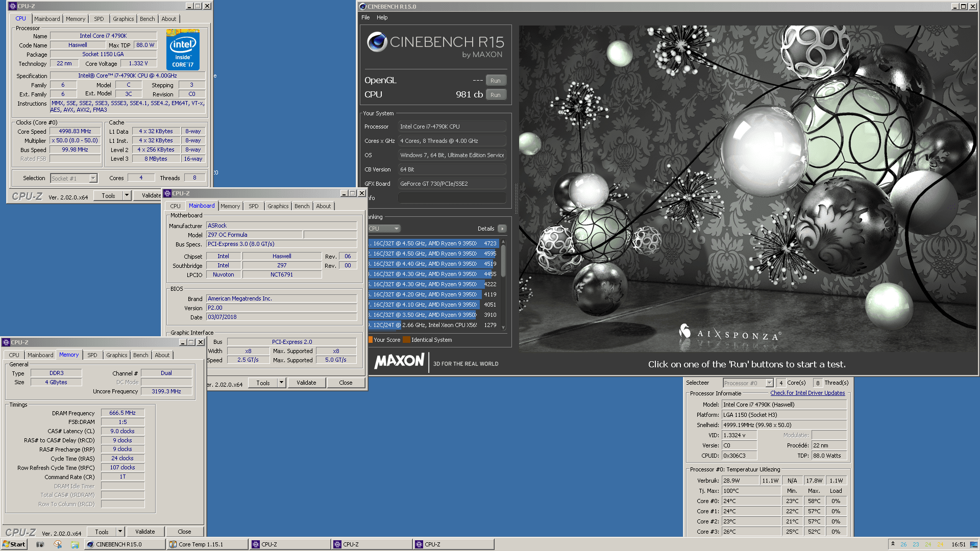Click the taskbar clock showing 16:51
The height and width of the screenshot is (551, 980).
(958, 544)
